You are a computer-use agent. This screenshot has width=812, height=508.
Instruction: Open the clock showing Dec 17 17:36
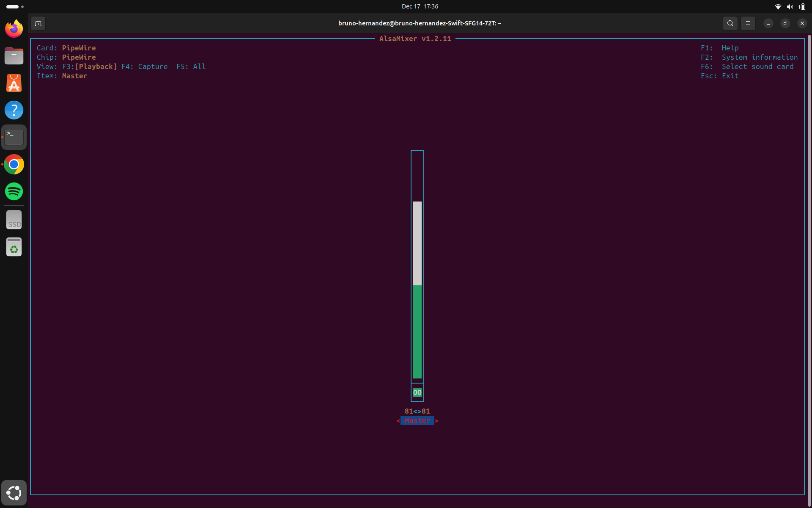click(x=420, y=6)
